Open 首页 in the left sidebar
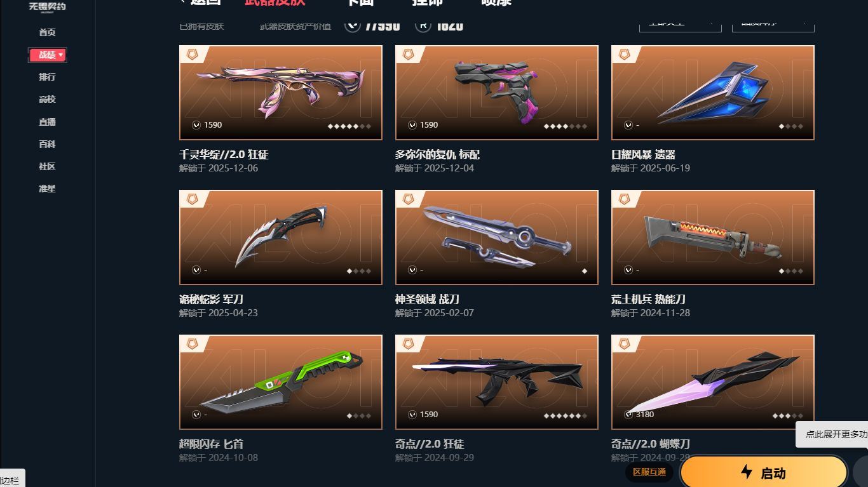This screenshot has height=487, width=868. (47, 32)
